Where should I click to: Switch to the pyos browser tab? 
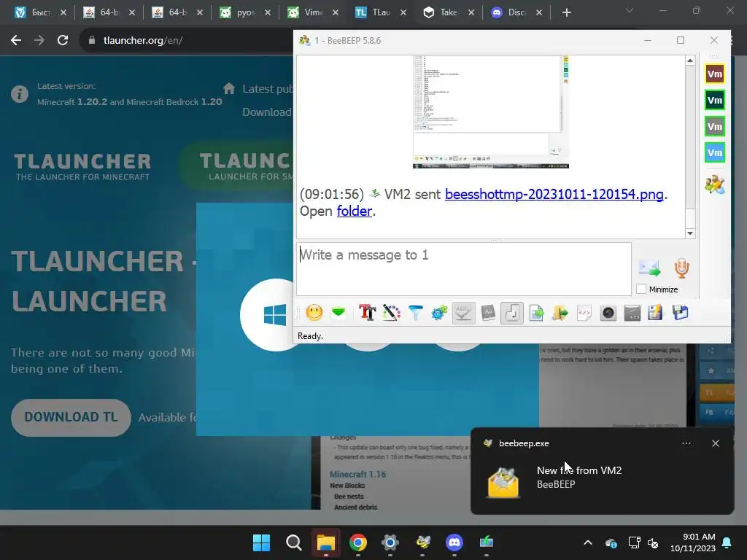[x=245, y=13]
